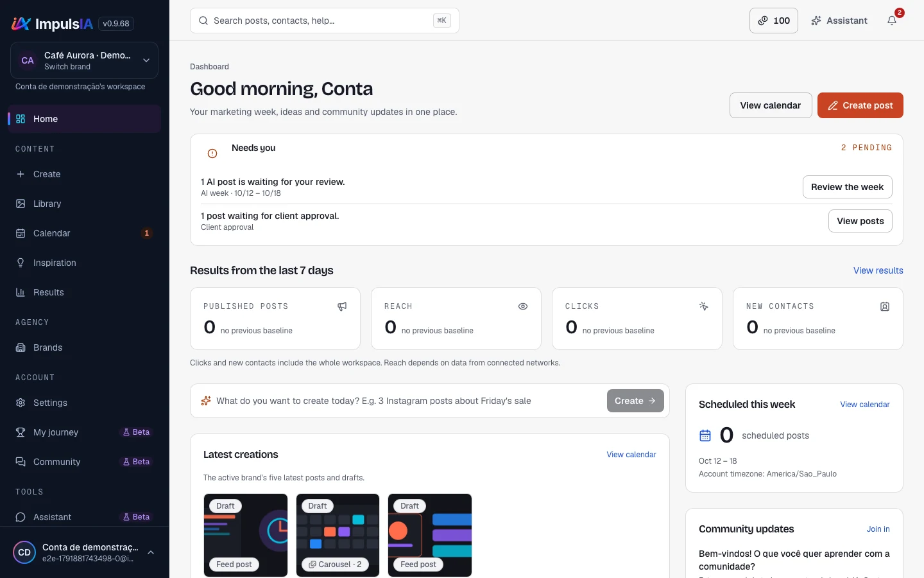Open the Assistant sparkle button in top bar
Screen dimensions: 924x578
[x=839, y=21]
